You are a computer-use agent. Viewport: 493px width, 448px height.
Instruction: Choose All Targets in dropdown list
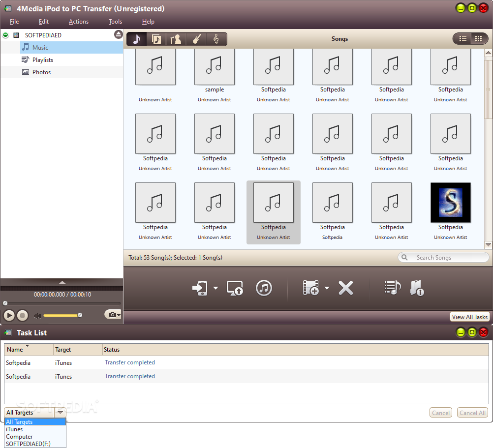coord(35,422)
